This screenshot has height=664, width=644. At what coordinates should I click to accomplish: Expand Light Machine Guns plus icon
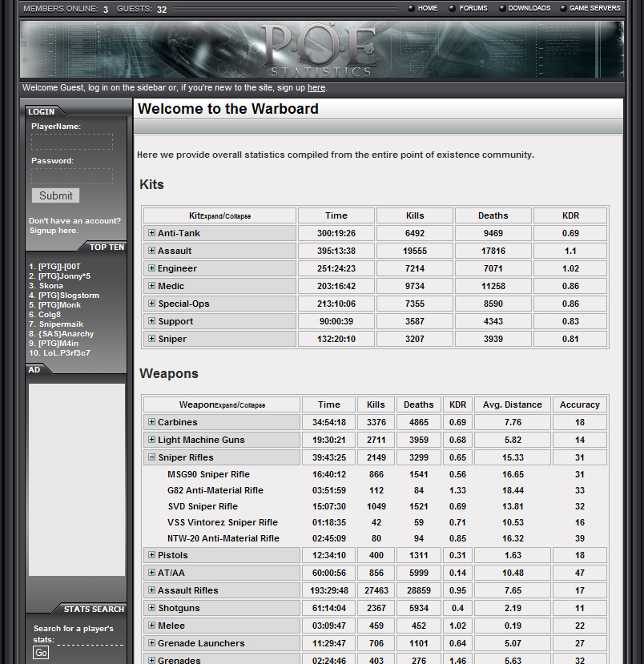152,440
